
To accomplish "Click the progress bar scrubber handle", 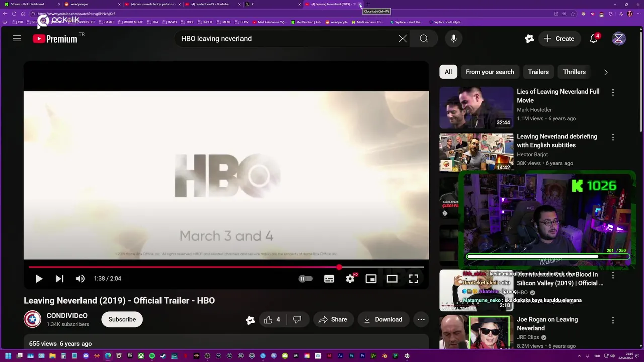I will [339, 267].
